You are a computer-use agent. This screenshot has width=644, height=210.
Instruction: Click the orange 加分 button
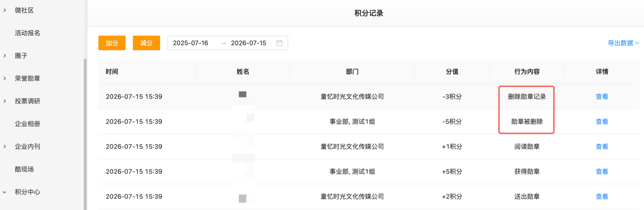point(112,43)
